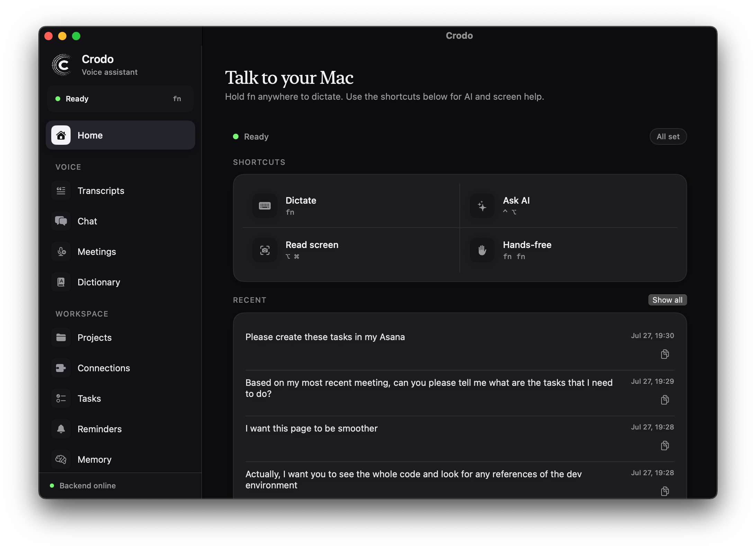Click the Backend online status

pos(83,486)
